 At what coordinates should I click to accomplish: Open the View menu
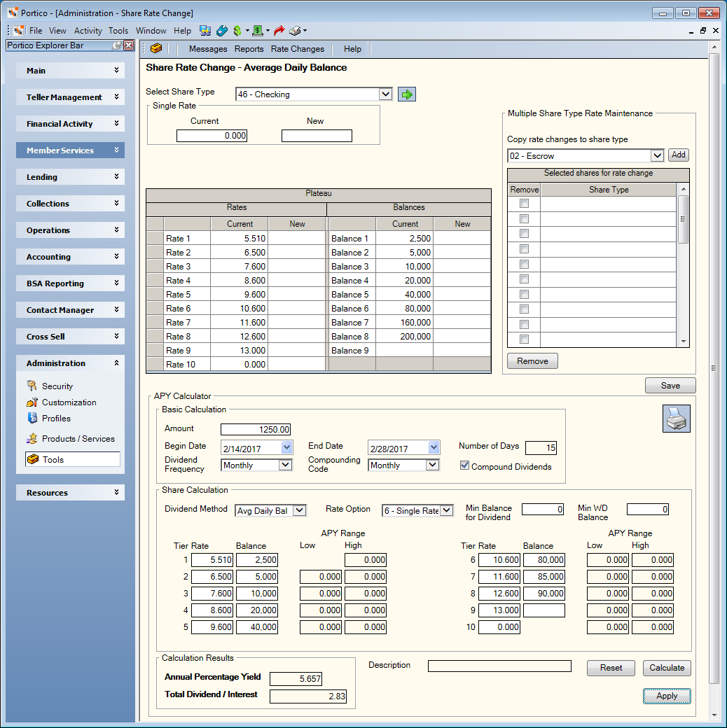coord(57,31)
